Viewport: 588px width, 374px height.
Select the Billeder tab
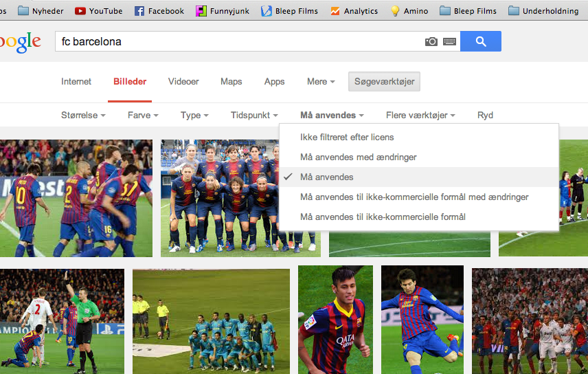click(x=130, y=82)
